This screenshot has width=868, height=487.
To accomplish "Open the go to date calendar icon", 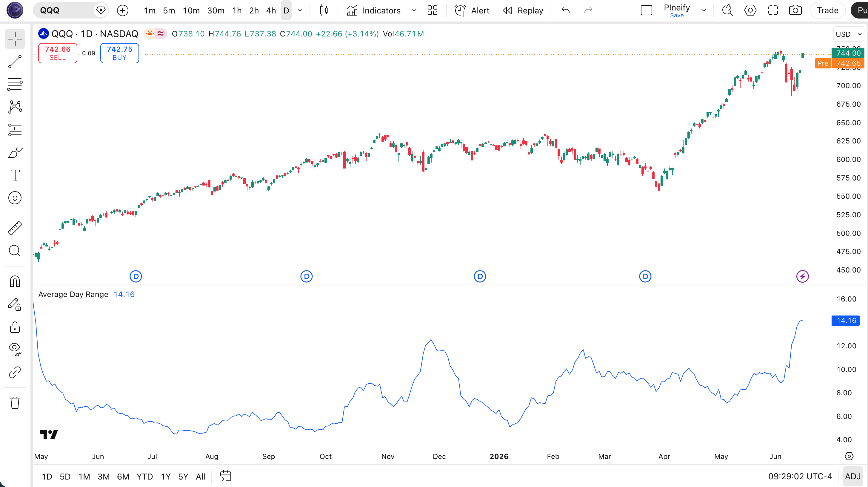I will click(x=225, y=476).
